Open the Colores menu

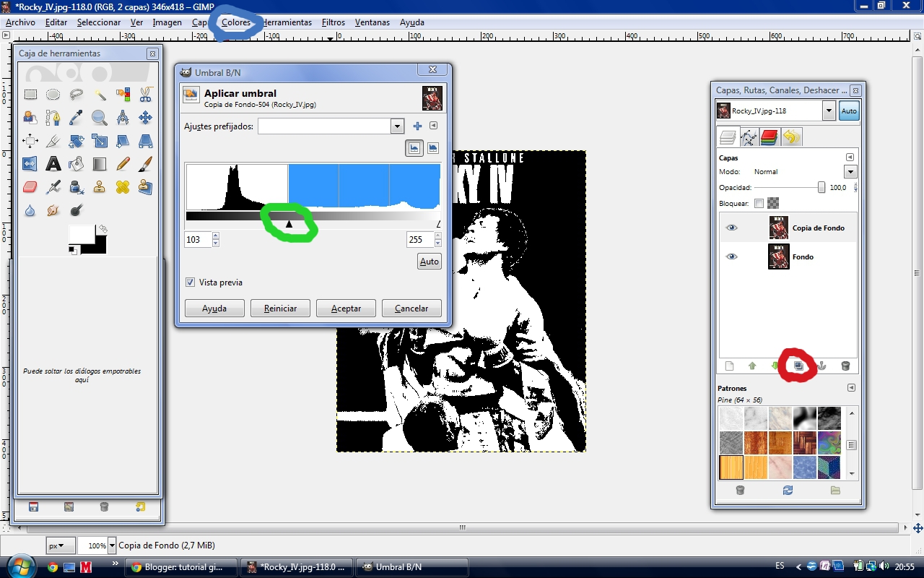point(235,22)
